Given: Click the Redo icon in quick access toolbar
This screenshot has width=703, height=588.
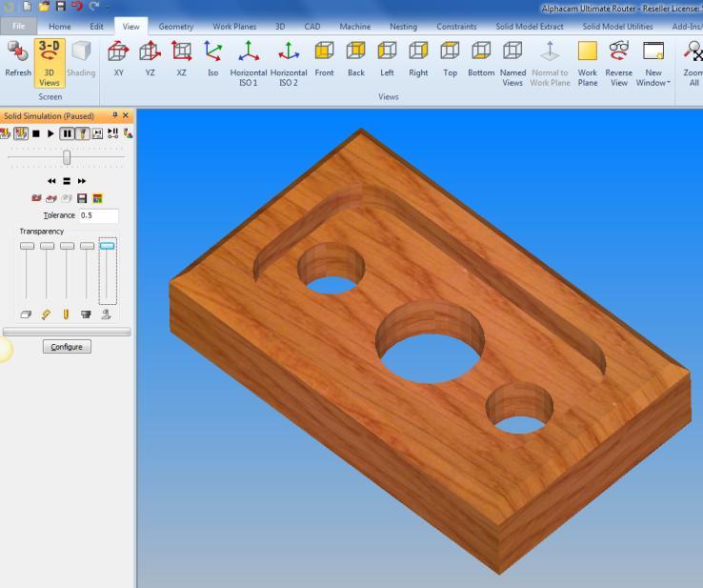Looking at the screenshot, I should coord(93,7).
